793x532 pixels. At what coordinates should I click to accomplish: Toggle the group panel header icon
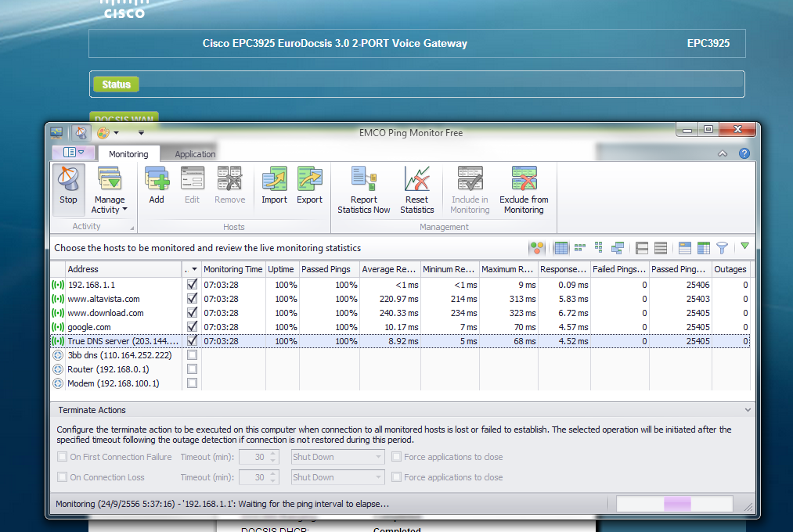click(x=685, y=248)
